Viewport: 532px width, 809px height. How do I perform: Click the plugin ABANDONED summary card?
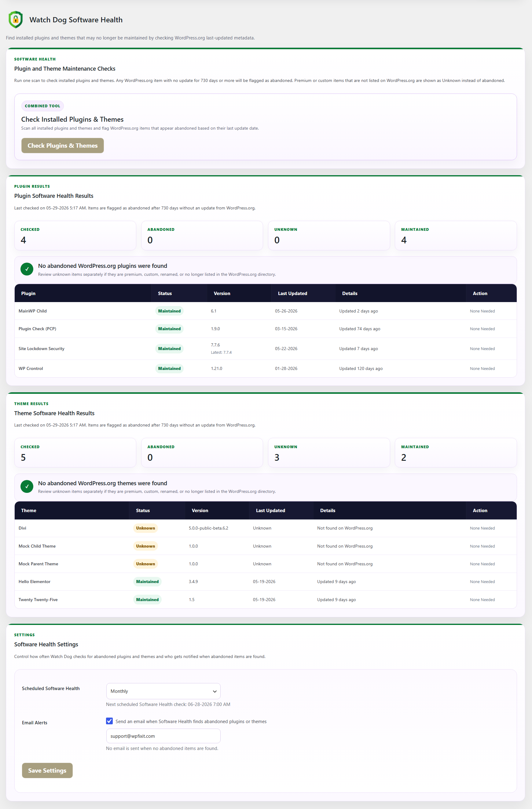pos(202,235)
